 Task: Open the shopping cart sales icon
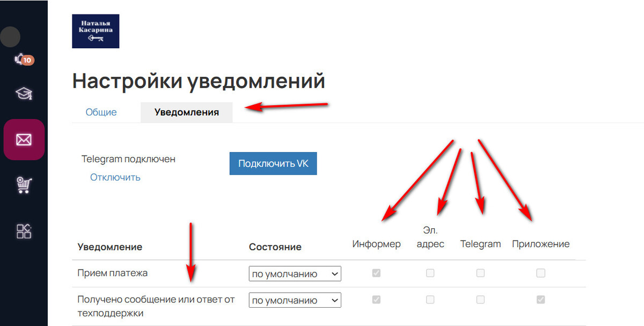(24, 185)
